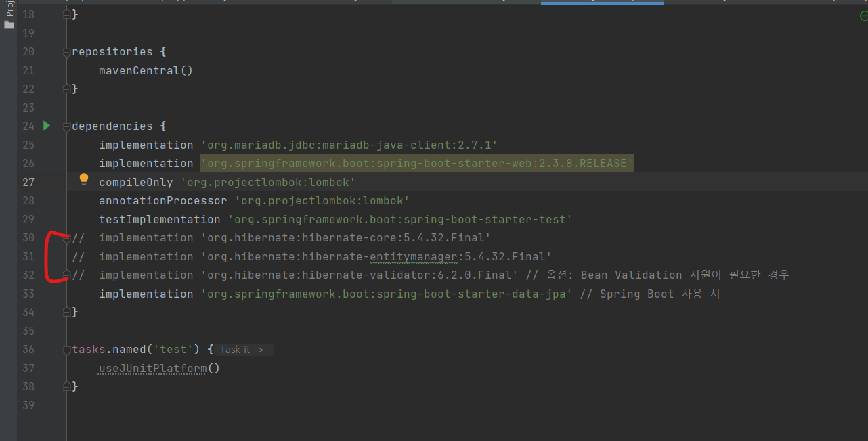868x441 pixels.
Task: Click the highlighted spring-boot-starter-web string
Action: point(417,164)
